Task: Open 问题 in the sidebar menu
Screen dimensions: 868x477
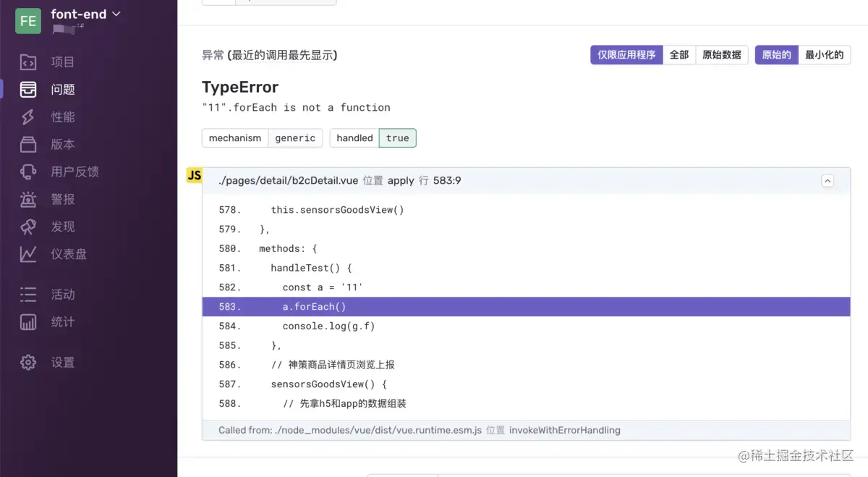Action: pyautogui.click(x=63, y=90)
